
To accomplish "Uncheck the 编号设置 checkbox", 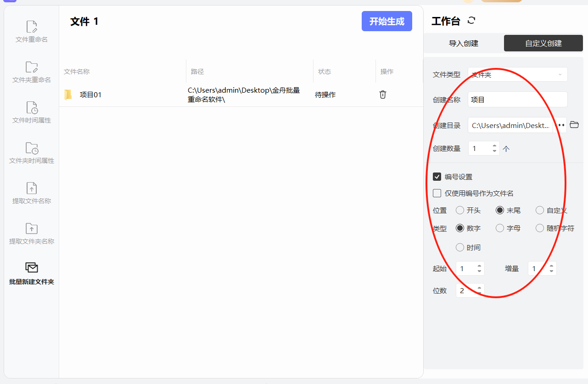I will pyautogui.click(x=437, y=177).
